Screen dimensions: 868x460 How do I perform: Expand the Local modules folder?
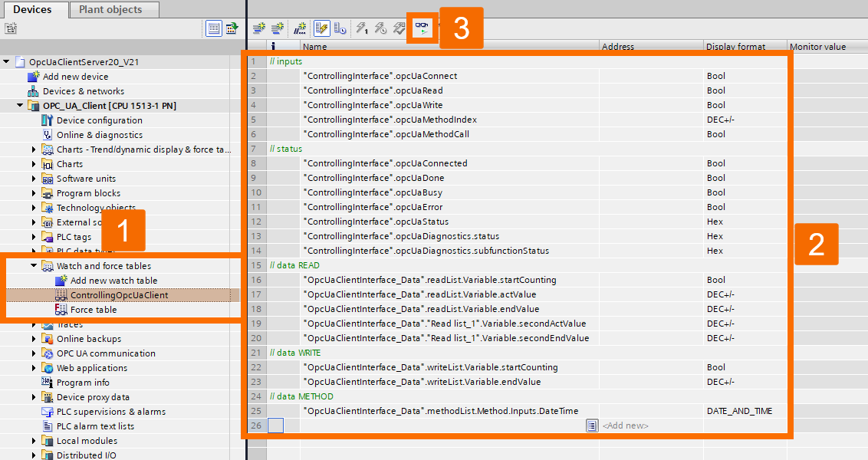click(34, 441)
